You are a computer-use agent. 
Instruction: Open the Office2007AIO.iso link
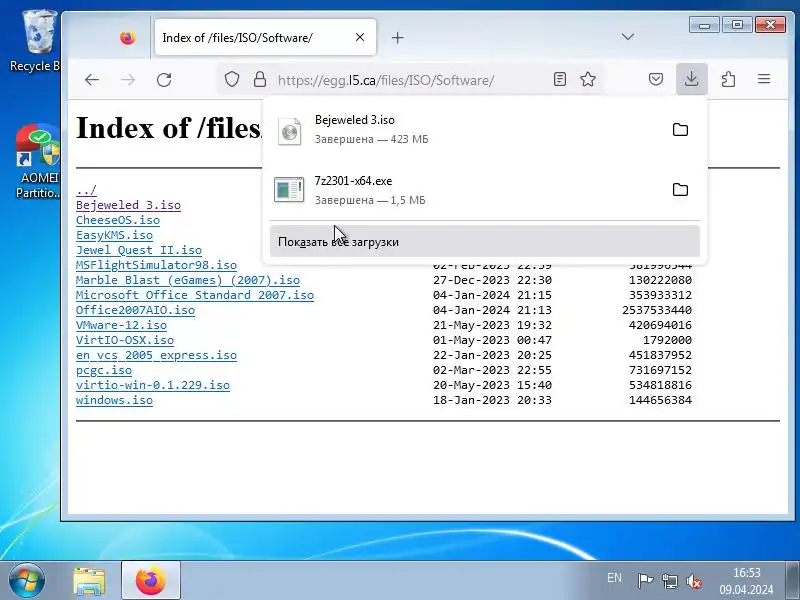(135, 310)
